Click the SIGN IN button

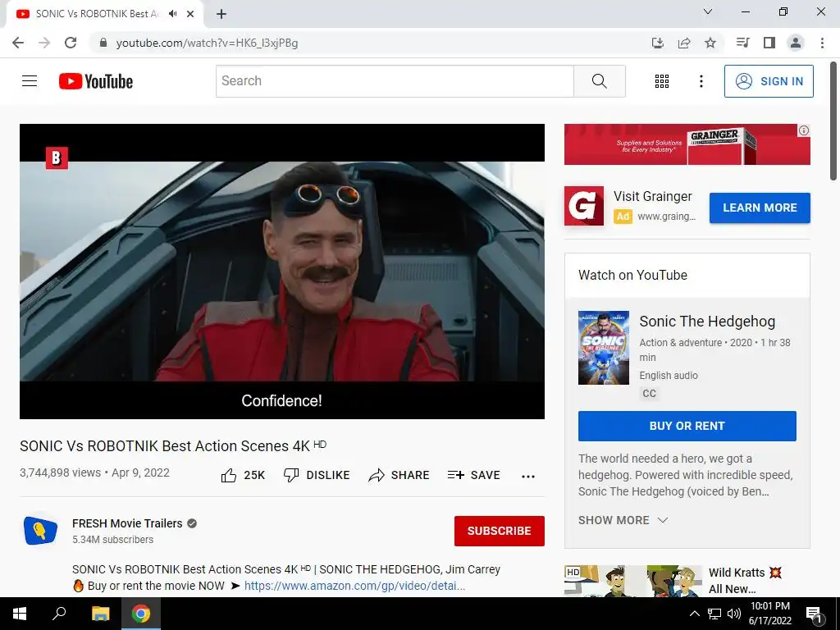pos(768,81)
